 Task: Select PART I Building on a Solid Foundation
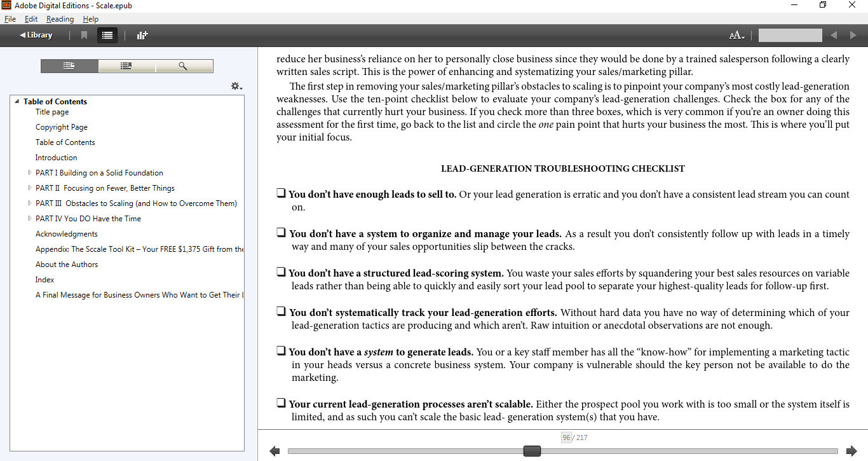pos(99,173)
